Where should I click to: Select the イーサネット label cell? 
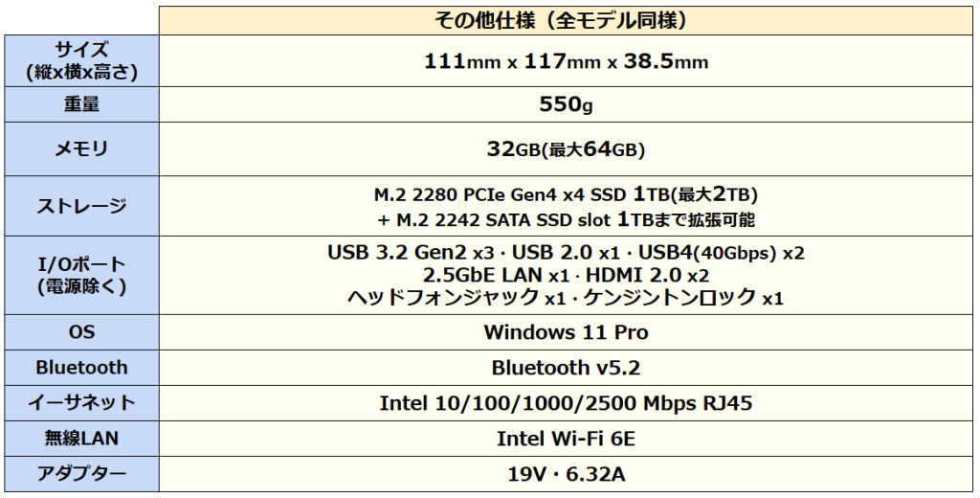[81, 403]
